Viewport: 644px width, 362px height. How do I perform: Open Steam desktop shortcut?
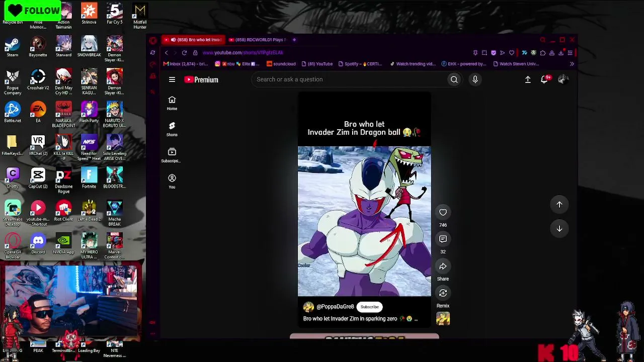coord(13,48)
